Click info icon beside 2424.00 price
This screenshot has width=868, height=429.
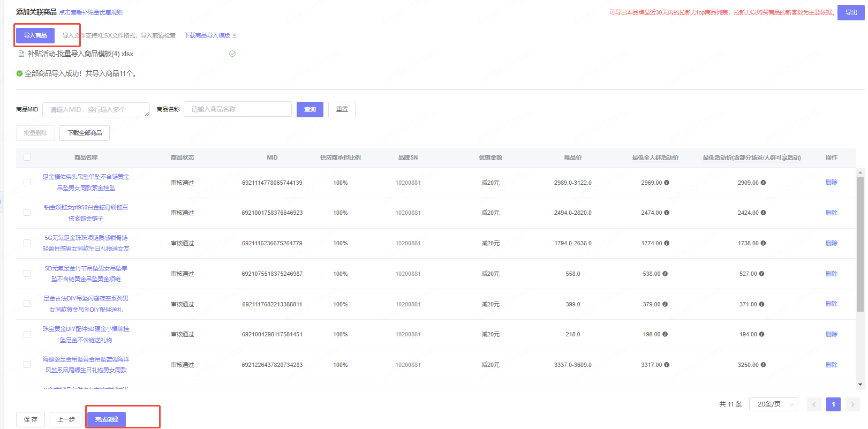click(x=763, y=213)
